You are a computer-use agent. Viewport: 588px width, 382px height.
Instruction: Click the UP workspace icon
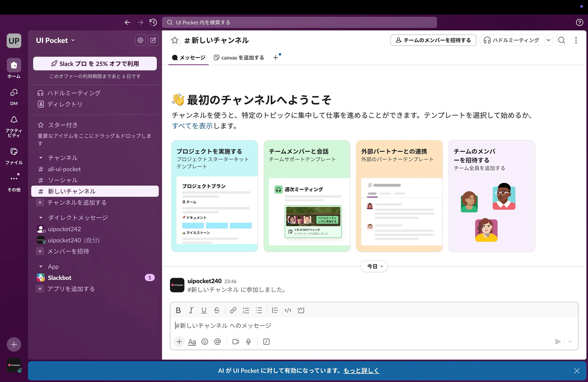click(14, 41)
